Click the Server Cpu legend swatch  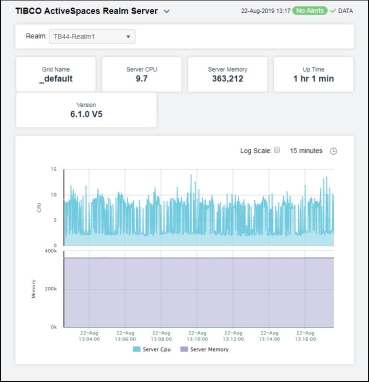137,349
